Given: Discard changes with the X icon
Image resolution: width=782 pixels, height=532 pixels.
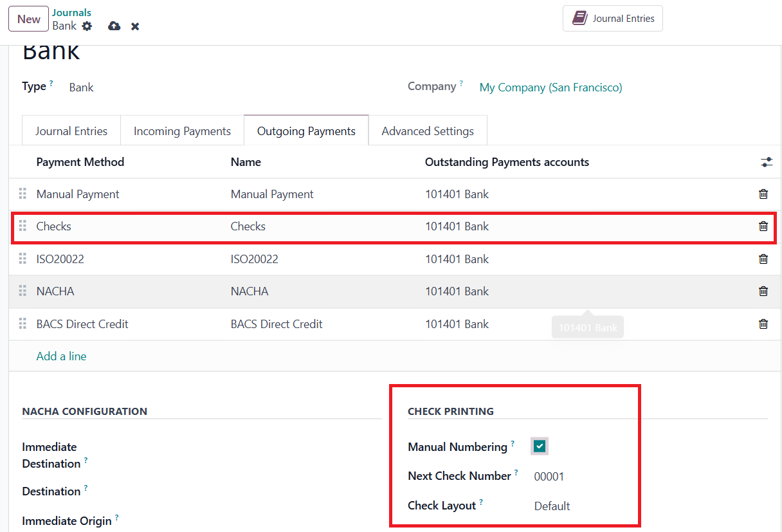Looking at the screenshot, I should 135,26.
